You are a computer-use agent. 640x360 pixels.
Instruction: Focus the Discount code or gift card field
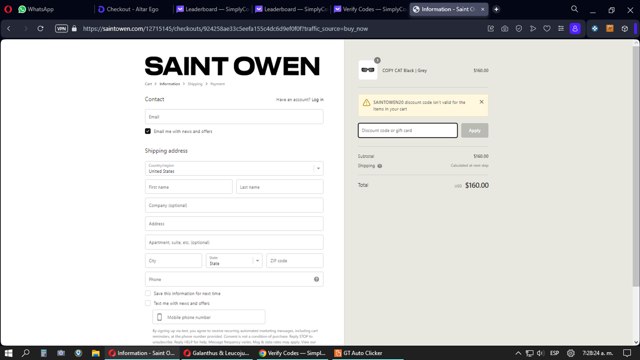click(407, 130)
